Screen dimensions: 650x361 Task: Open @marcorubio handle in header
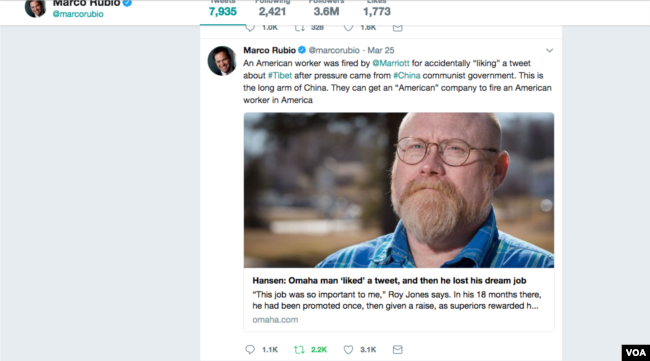78,14
